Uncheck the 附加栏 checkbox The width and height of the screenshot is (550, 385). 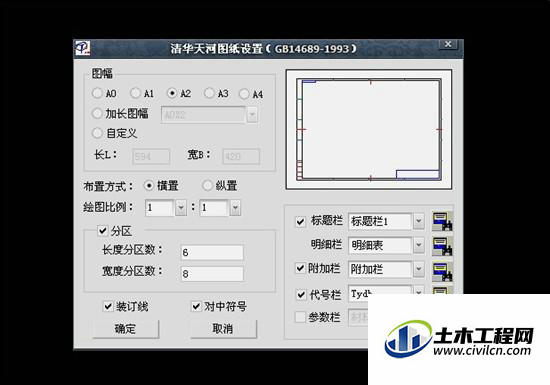(x=300, y=268)
